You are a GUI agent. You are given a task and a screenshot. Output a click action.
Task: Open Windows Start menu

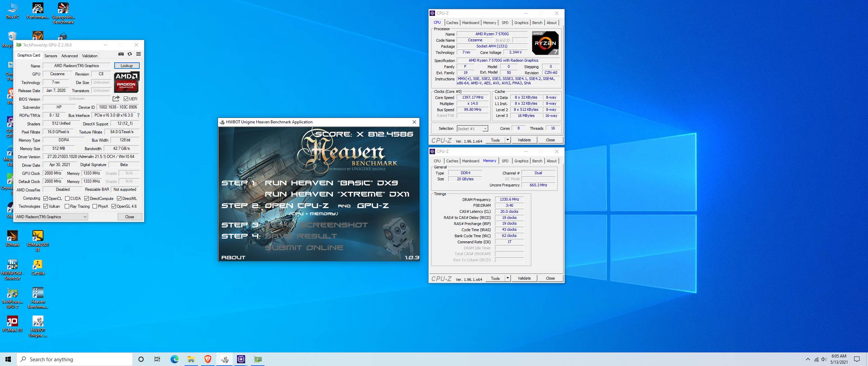point(8,359)
